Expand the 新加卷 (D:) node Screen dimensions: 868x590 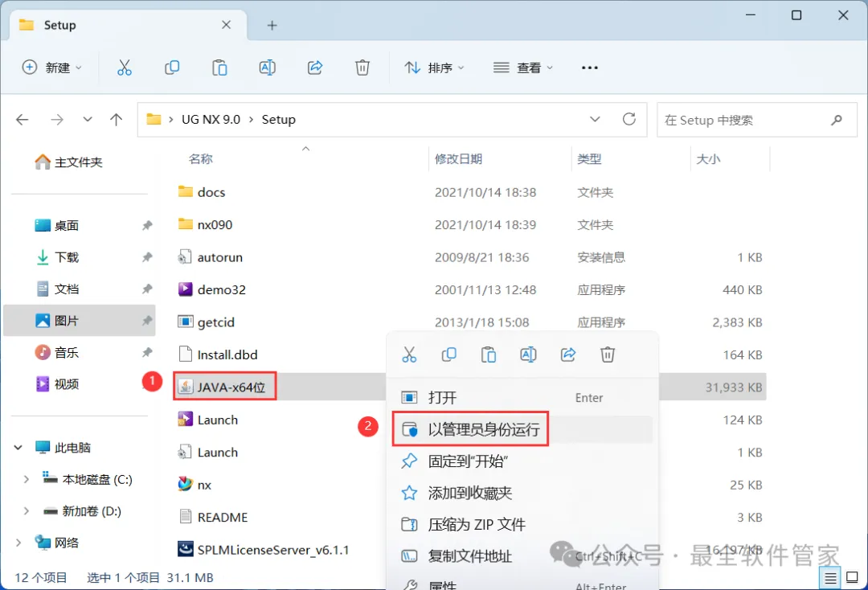pyautogui.click(x=26, y=511)
